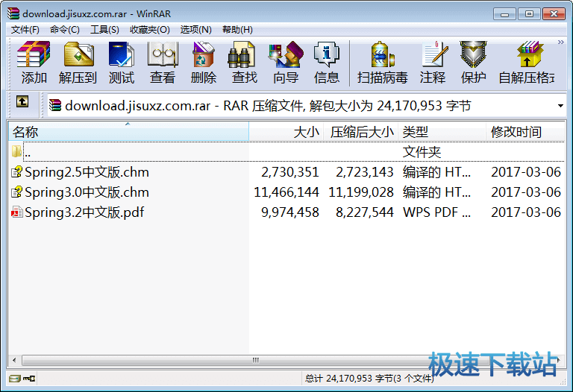Click the horizontal scrollbar left arrow

(x=14, y=360)
